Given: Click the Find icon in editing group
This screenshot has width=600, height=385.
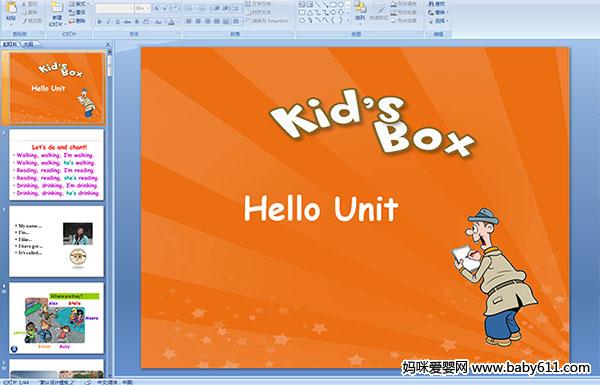Looking at the screenshot, I should [x=437, y=4].
